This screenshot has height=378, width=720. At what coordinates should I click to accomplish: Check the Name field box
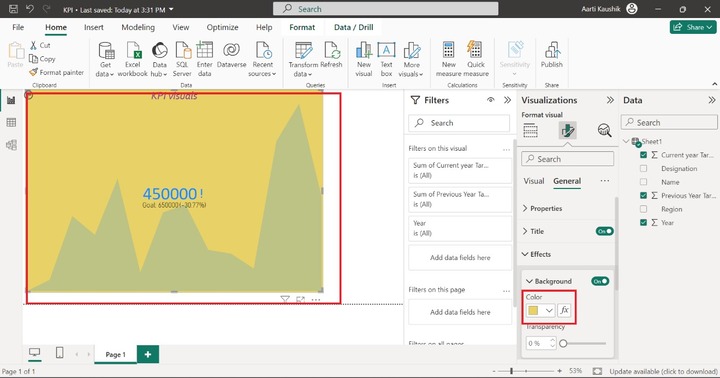point(643,182)
